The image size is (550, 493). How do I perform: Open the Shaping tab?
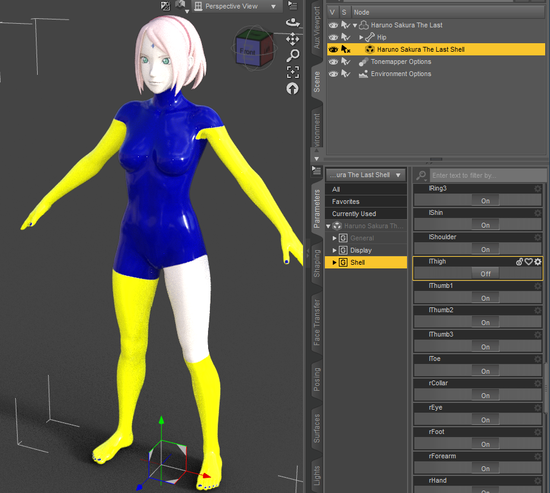[317, 263]
